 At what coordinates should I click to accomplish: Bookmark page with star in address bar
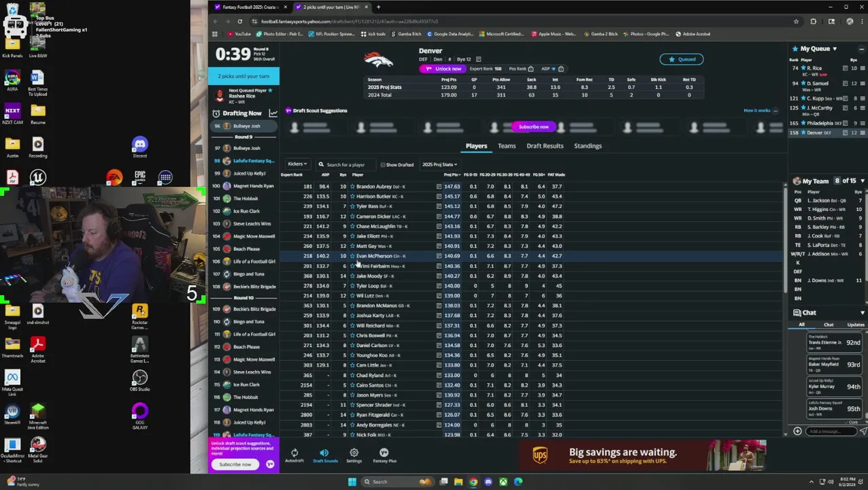[796, 21]
